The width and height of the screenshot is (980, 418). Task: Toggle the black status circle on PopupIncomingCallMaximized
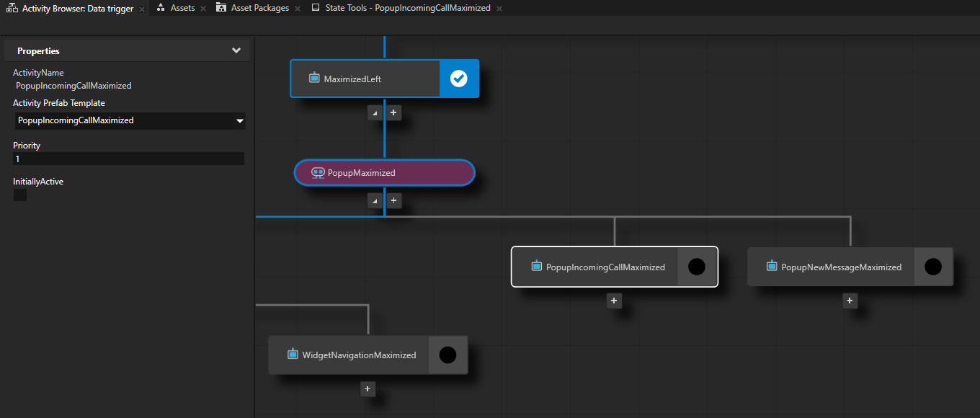(697, 267)
